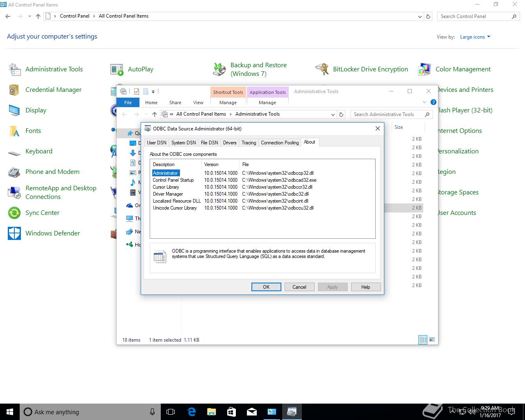Open the Drivers tab
The width and height of the screenshot is (525, 420).
click(230, 143)
